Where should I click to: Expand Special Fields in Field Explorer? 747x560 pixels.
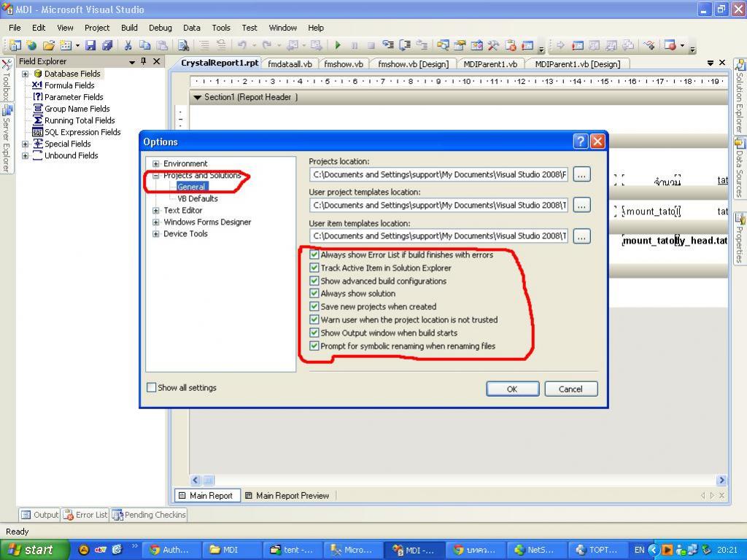pos(26,144)
